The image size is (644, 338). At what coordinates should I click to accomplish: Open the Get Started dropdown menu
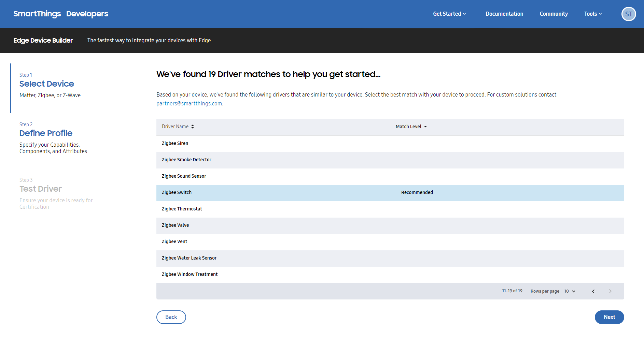(x=447, y=14)
